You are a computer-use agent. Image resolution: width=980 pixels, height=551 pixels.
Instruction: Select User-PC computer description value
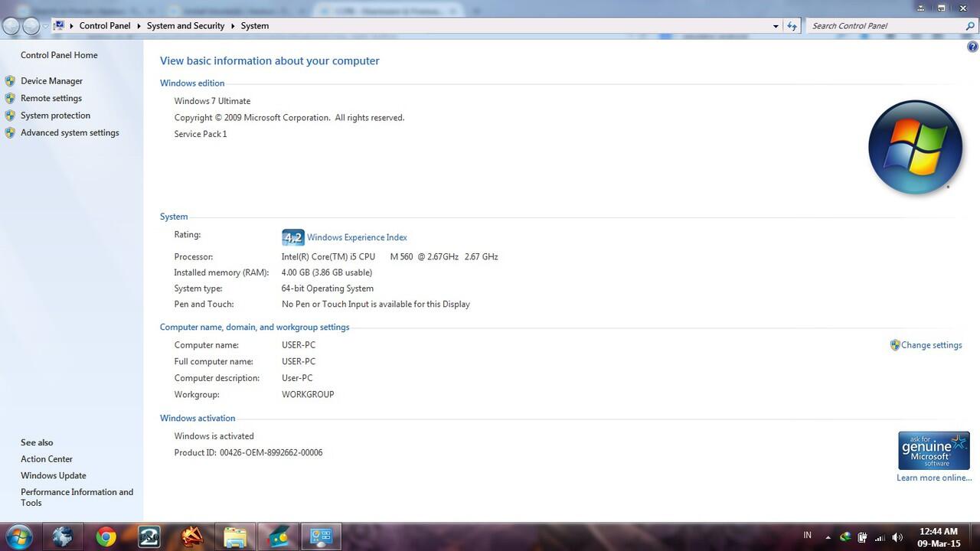tap(297, 378)
